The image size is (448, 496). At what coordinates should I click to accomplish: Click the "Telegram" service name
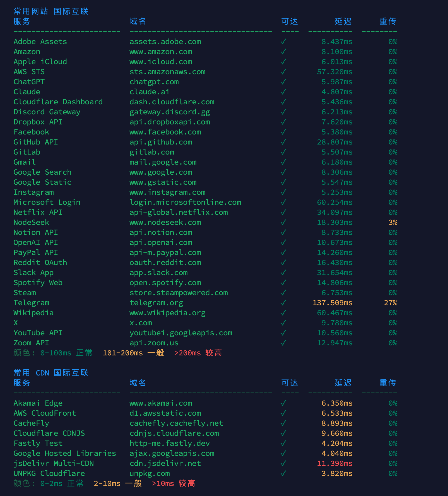pyautogui.click(x=32, y=303)
